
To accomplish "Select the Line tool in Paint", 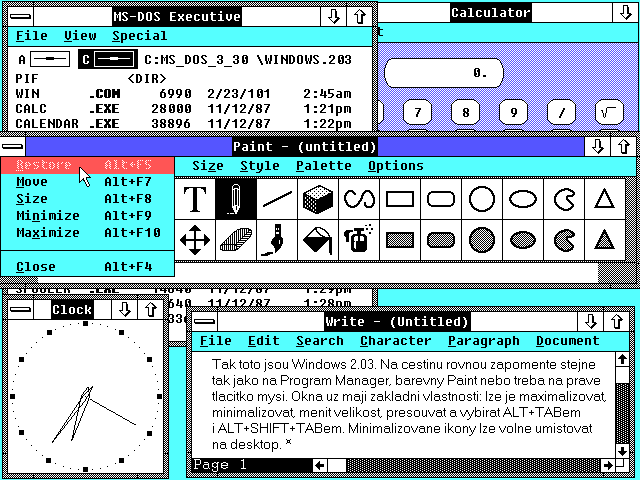I will pos(277,199).
